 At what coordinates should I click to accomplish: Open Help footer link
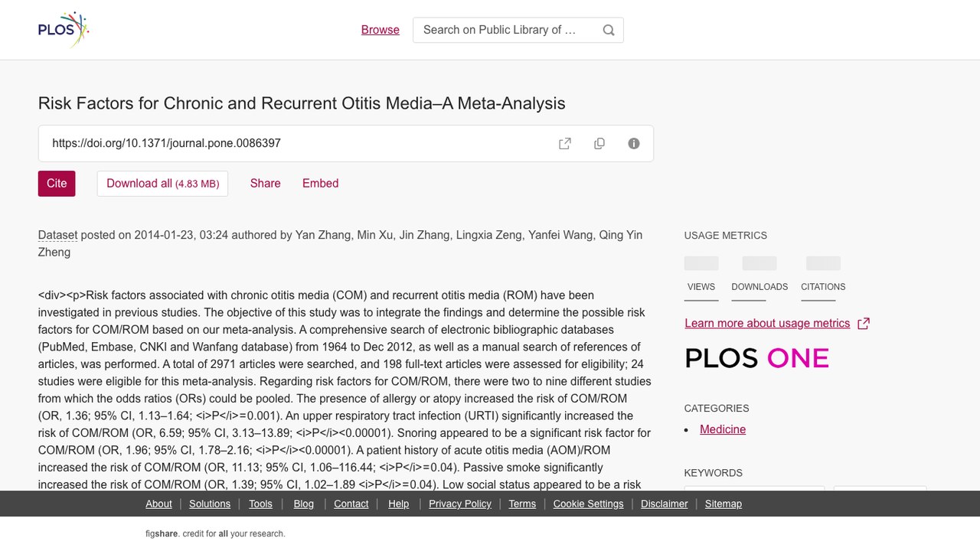[398, 504]
